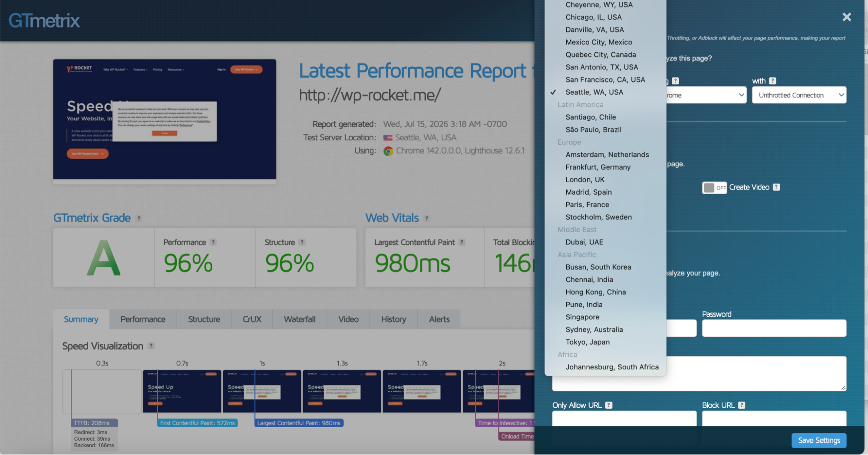Close the analysis options panel
Screen dimensions: 868x455
tap(846, 17)
